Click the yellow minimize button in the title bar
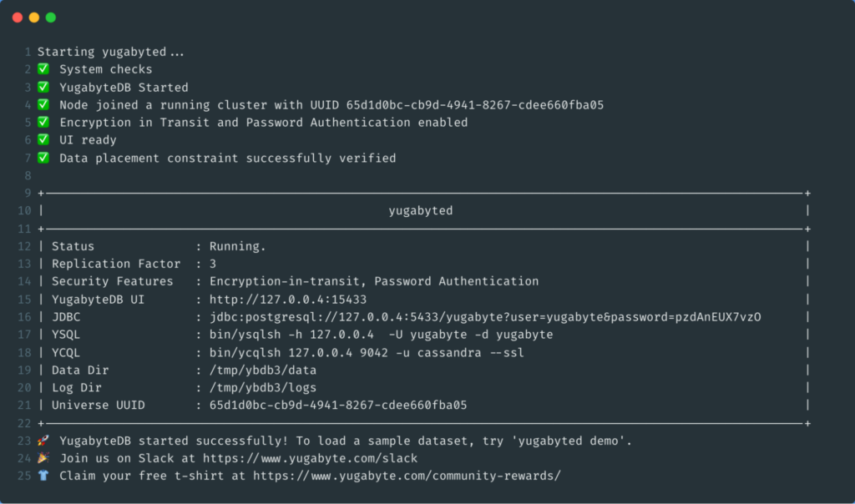Viewport: 855px width, 504px height. pos(34,16)
